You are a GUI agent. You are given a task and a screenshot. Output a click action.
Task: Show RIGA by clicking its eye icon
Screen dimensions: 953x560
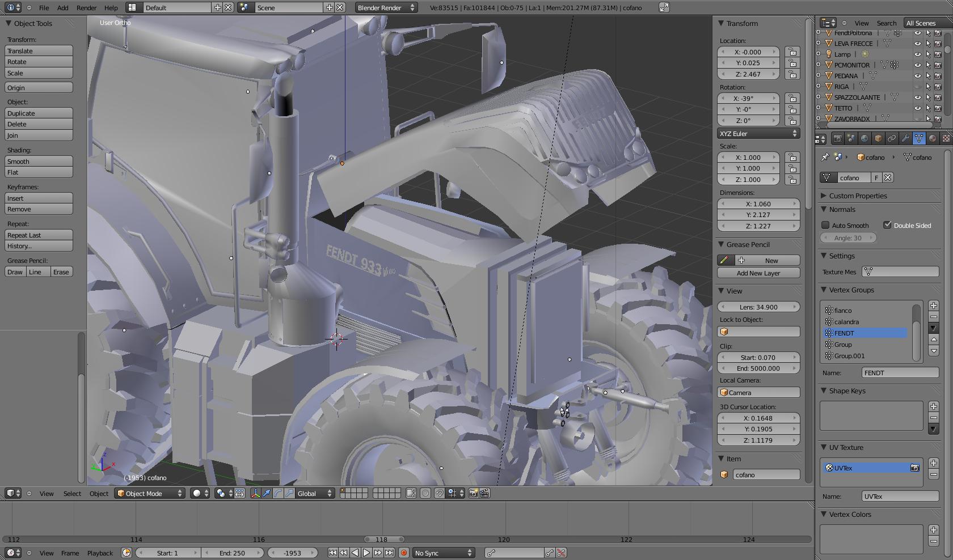click(x=917, y=87)
